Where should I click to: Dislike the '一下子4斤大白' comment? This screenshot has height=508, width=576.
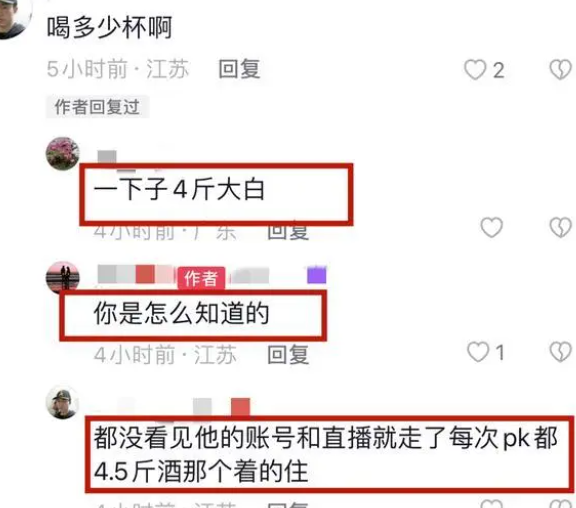coord(561,227)
